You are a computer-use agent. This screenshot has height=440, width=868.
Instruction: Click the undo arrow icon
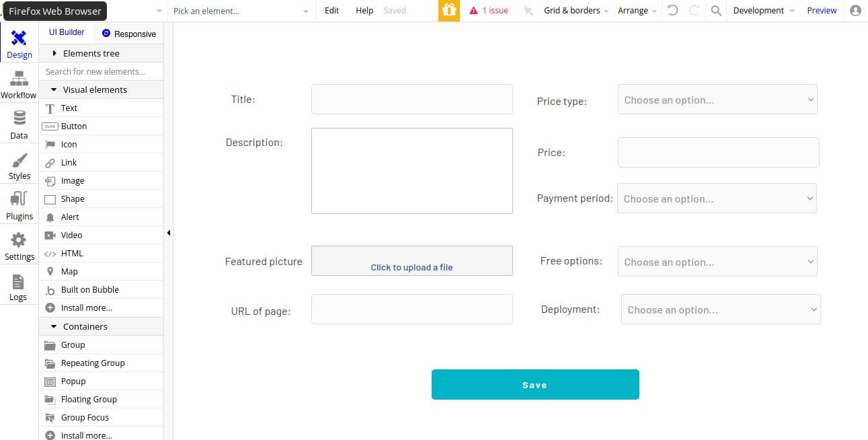pos(672,11)
